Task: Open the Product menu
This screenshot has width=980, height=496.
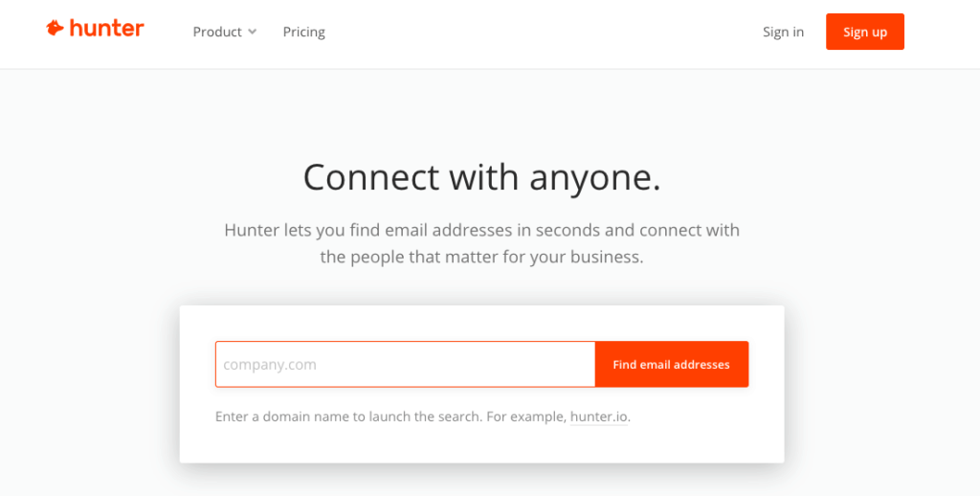Action: (x=217, y=32)
